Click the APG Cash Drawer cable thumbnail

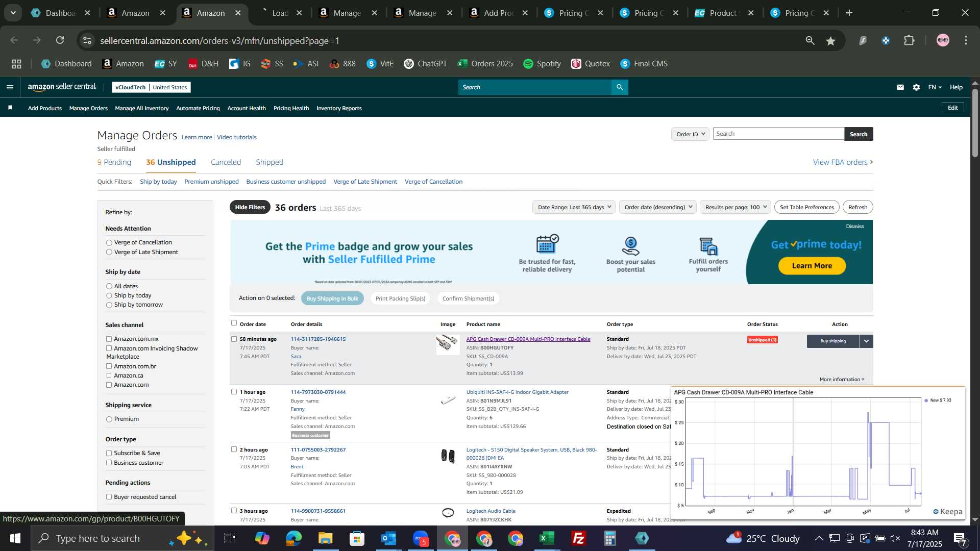click(x=448, y=344)
